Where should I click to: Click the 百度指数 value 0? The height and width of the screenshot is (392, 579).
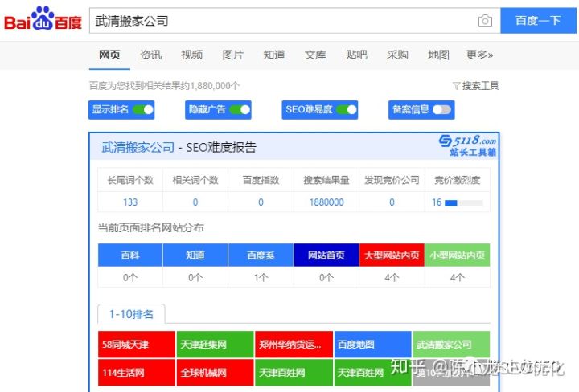click(261, 202)
